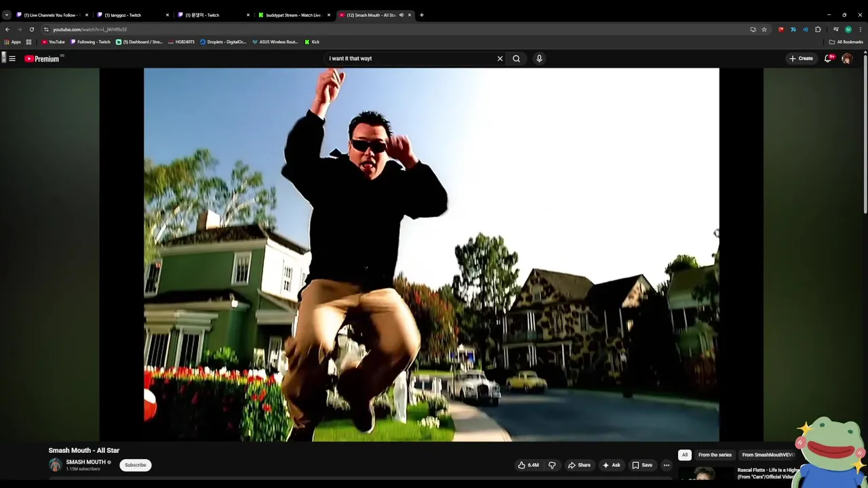This screenshot has width=868, height=488.
Task: Open the YouTube account avatar menu
Action: [847, 58]
